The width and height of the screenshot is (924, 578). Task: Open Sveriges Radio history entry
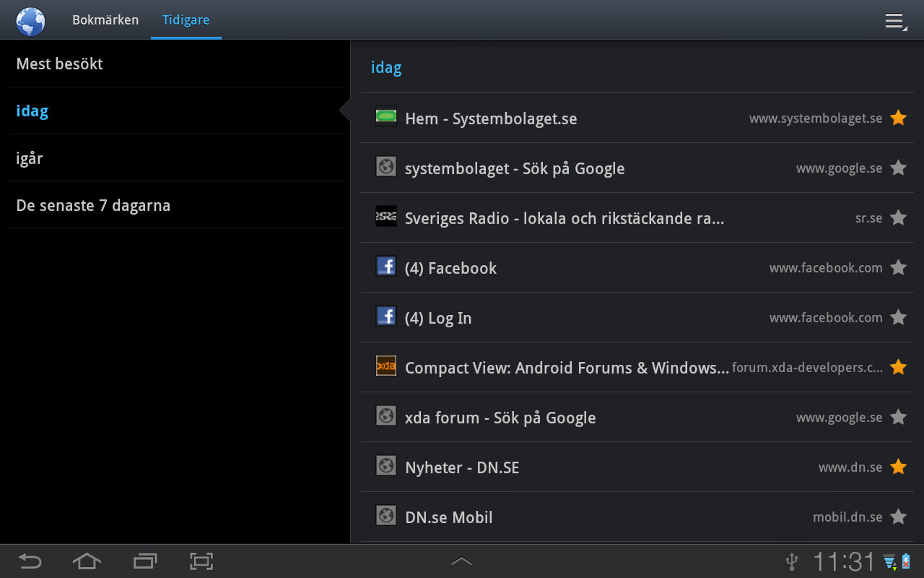[x=637, y=217]
